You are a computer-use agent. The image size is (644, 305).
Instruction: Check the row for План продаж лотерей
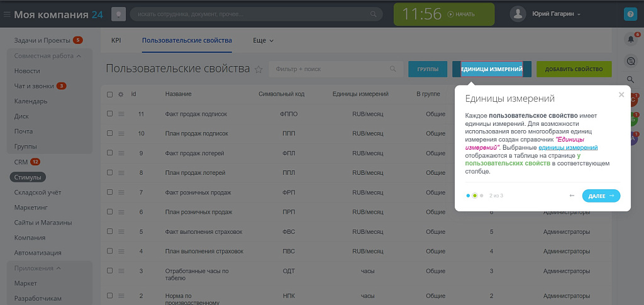[110, 172]
